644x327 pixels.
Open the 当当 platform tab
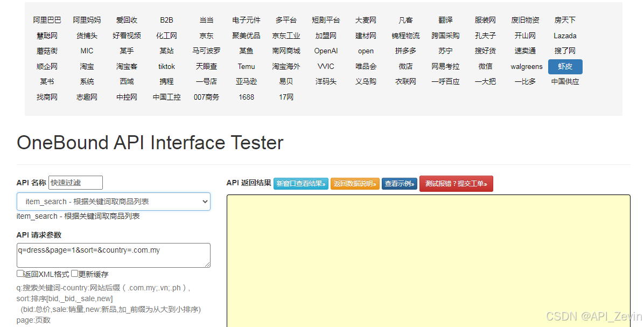tap(206, 20)
